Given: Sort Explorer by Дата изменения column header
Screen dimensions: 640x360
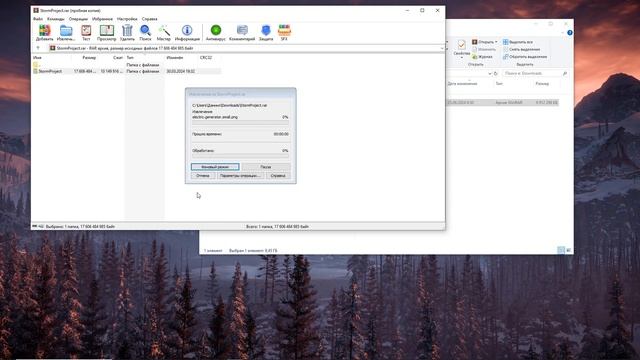Looking at the screenshot, I should (x=462, y=83).
